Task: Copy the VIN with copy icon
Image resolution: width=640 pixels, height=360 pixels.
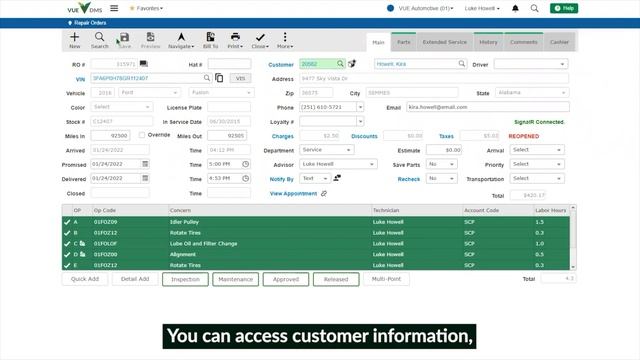Action: pos(219,78)
